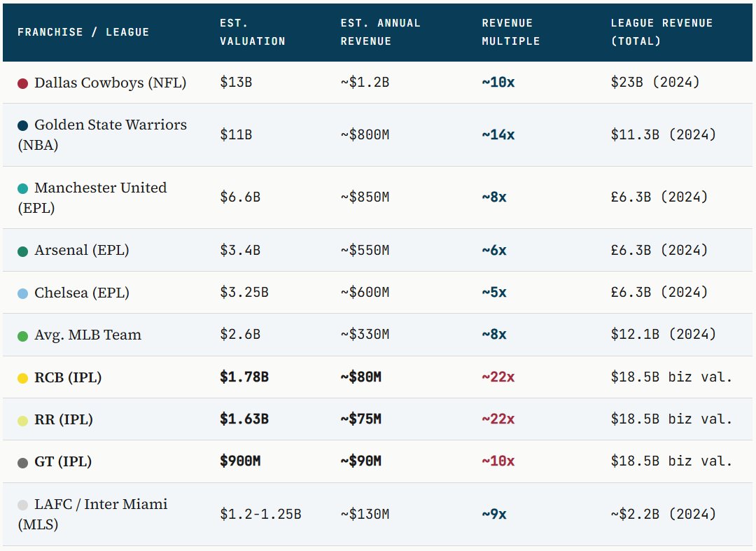
Task: Click the ~$850M Manchester United revenue cell
Action: (x=365, y=197)
